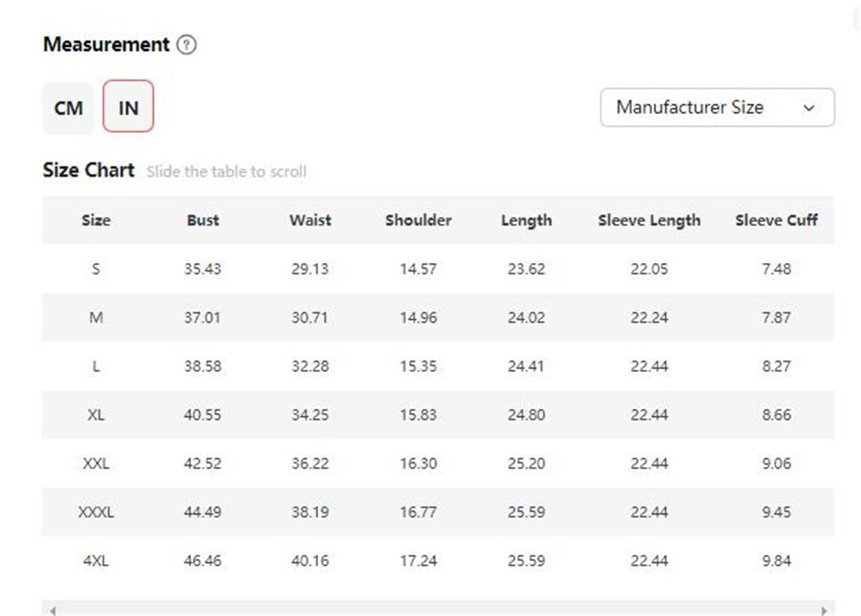Click waist value 38.19

[310, 512]
